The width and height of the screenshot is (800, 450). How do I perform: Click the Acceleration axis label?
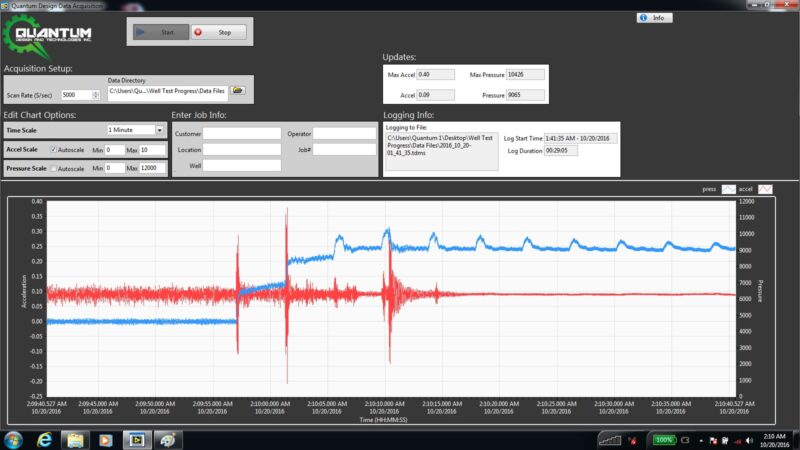[x=23, y=291]
